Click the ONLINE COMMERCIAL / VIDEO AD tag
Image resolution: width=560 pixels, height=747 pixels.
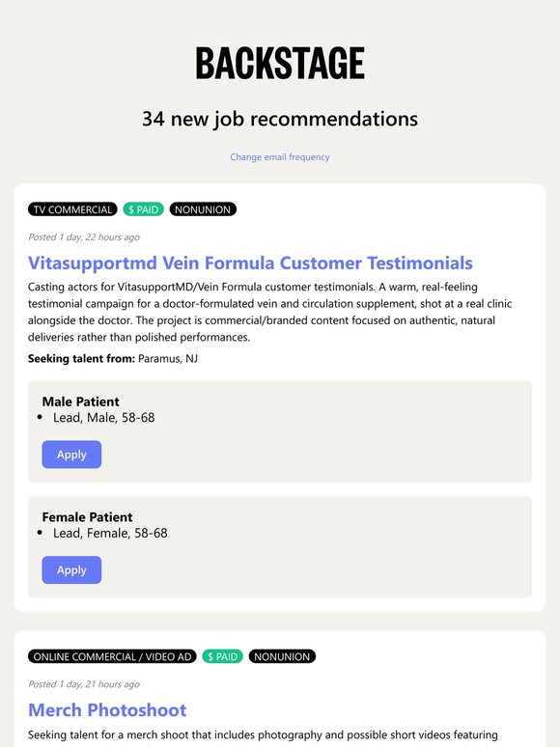(x=112, y=656)
